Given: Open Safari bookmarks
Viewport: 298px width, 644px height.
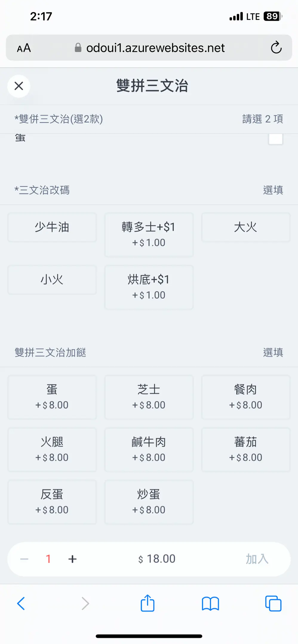Looking at the screenshot, I should tap(210, 603).
